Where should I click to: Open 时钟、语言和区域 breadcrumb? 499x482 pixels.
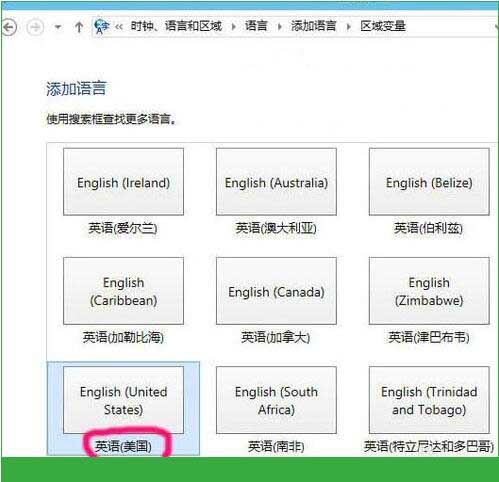(x=176, y=26)
